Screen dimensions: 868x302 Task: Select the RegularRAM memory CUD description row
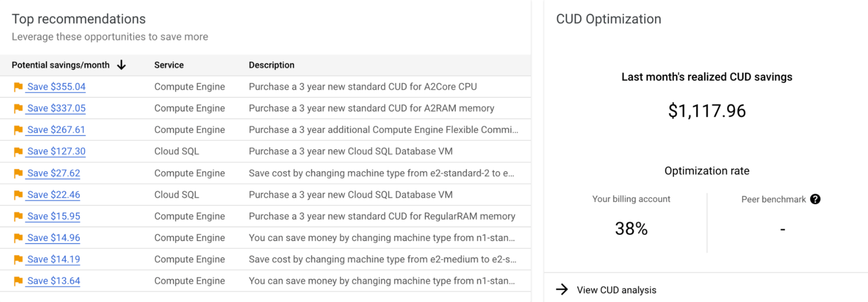(x=266, y=216)
